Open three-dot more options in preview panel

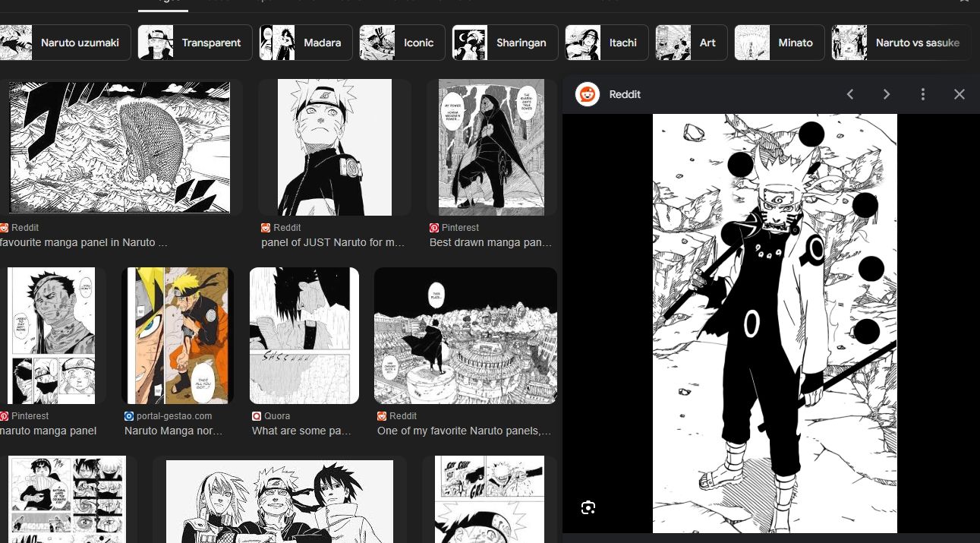pyautogui.click(x=923, y=94)
